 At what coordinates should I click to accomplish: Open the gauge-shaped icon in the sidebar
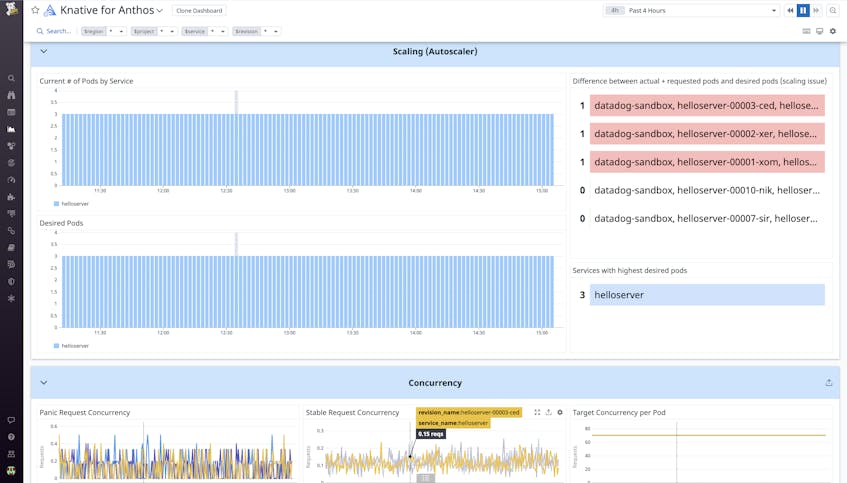click(x=11, y=180)
